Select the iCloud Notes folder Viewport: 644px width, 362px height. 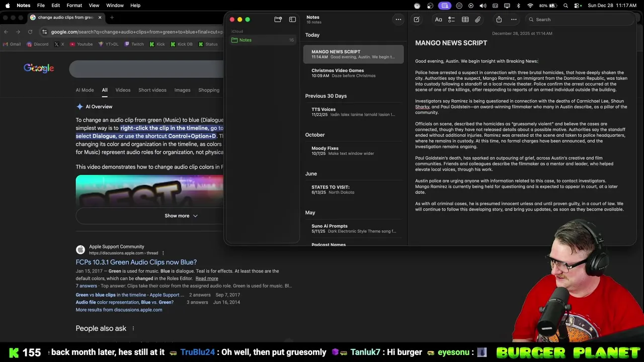coord(262,40)
